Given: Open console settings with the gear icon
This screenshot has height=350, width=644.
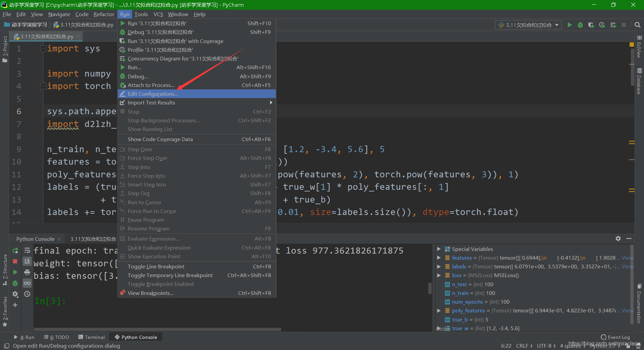Looking at the screenshot, I should (x=15, y=294).
